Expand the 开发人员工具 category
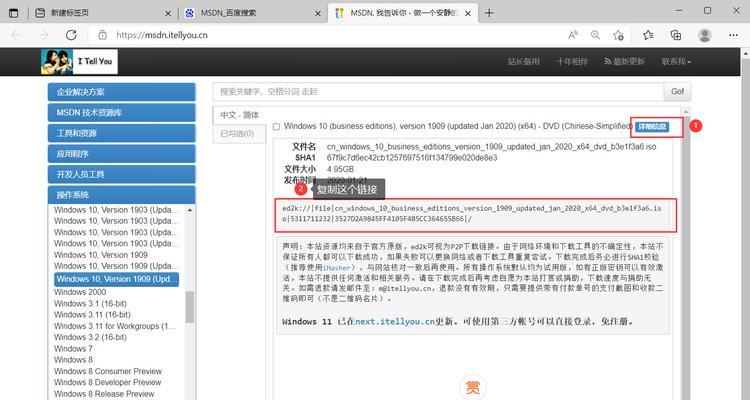This screenshot has width=750, height=400. click(121, 174)
